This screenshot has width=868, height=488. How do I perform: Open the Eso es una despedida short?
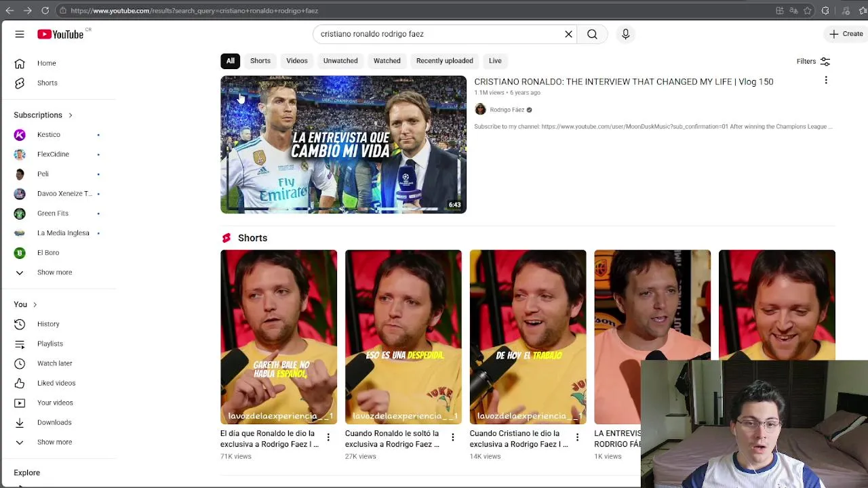point(403,337)
